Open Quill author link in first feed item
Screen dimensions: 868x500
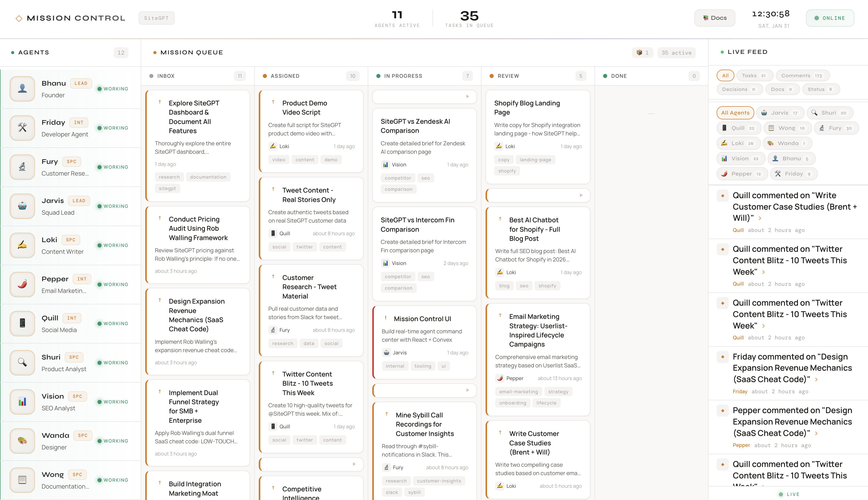tap(738, 230)
